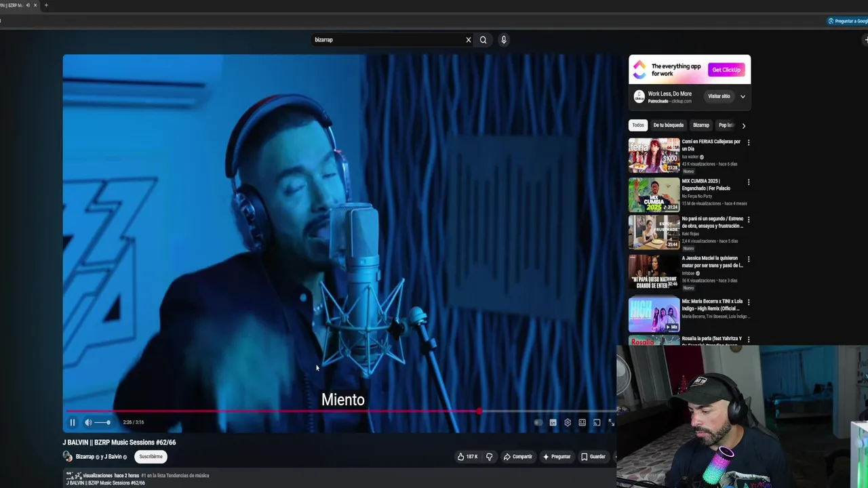Click the tab audio indicator icon
Viewport: 868px width, 488px height.
pyautogui.click(x=28, y=5)
